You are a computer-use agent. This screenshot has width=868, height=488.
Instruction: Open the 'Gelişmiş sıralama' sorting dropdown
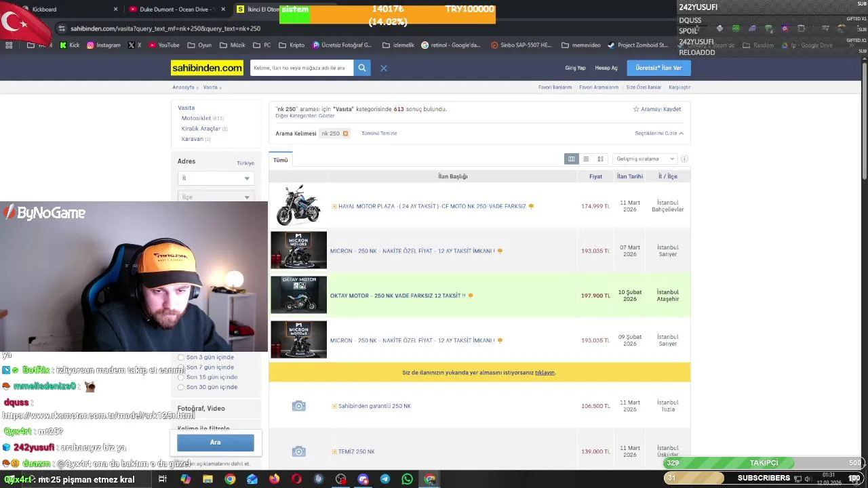644,159
